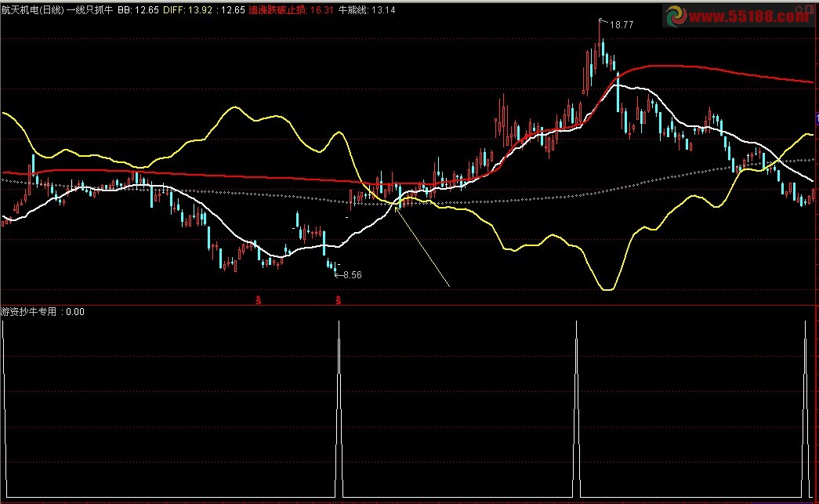The height and width of the screenshot is (504, 819).
Task: Click the red $ marker below the 8.56 low
Action: pos(339,300)
